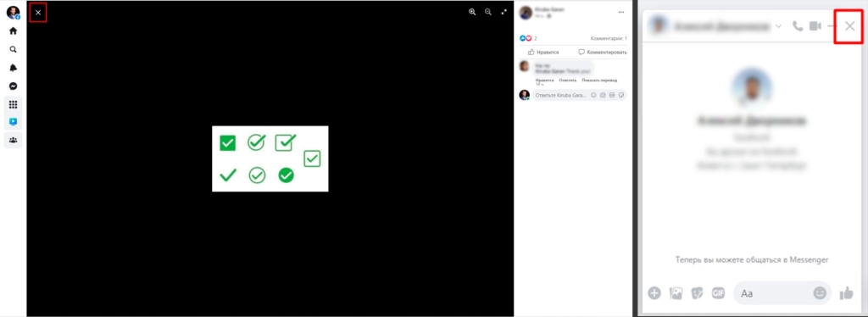Attach a photo to comment reply
This screenshot has width=868, height=317.
tap(603, 95)
